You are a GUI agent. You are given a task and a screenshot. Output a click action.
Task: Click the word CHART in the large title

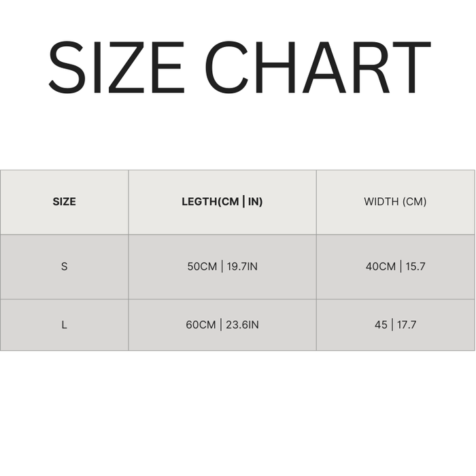[x=317, y=67]
